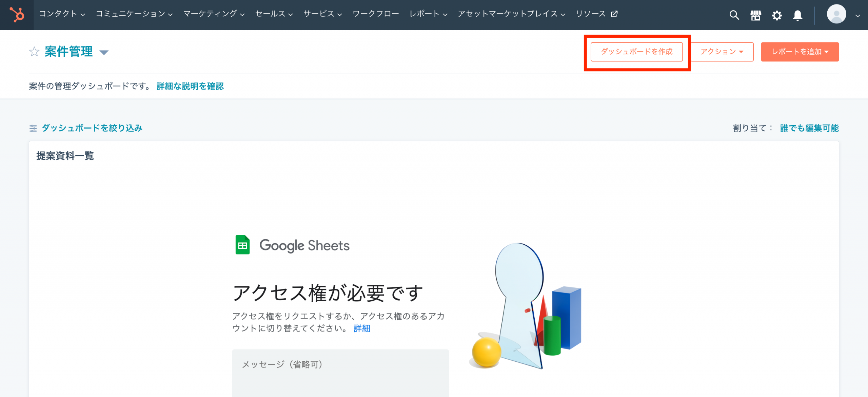Click the Google Sheets logo

point(242,245)
